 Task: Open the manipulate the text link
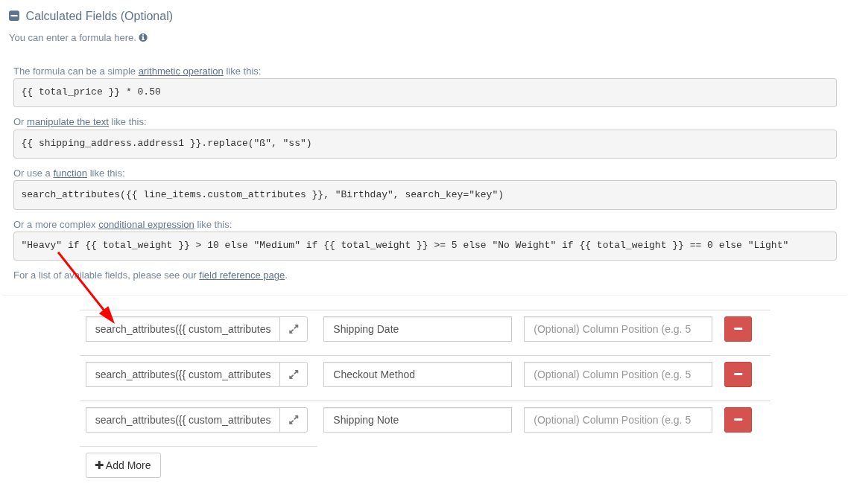[68, 122]
